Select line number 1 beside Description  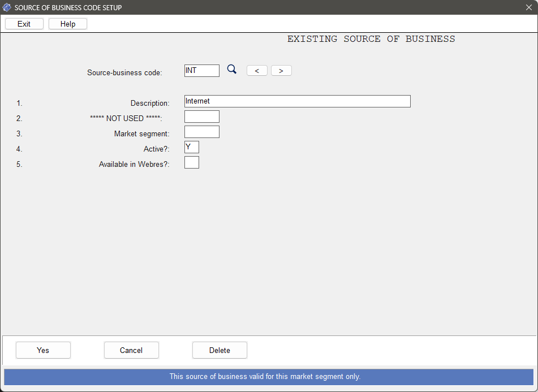(x=19, y=104)
